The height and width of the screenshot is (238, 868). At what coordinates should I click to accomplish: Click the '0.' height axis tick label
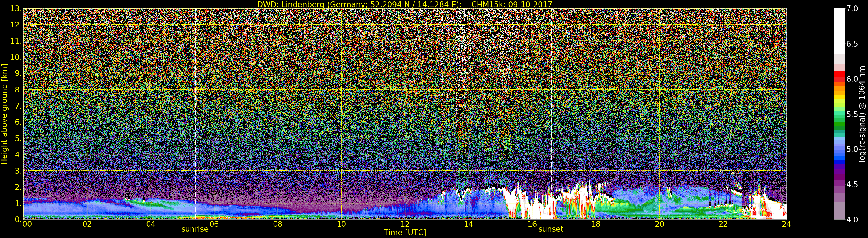click(x=18, y=219)
